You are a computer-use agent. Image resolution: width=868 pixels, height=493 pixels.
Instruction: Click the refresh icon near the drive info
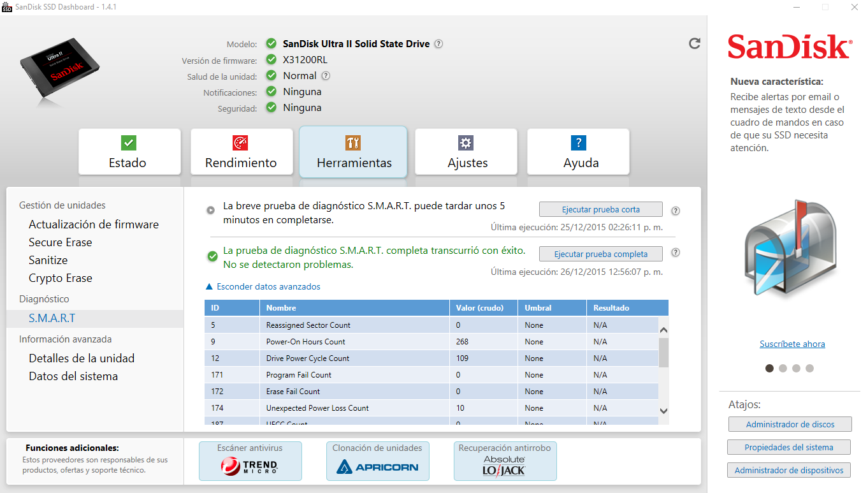click(695, 43)
